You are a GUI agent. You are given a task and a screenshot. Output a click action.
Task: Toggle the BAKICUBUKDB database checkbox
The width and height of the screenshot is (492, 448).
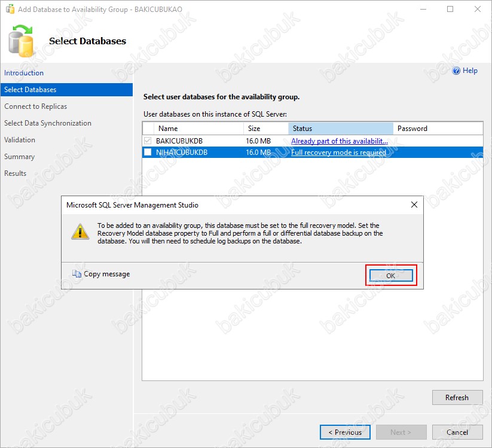[x=148, y=141]
